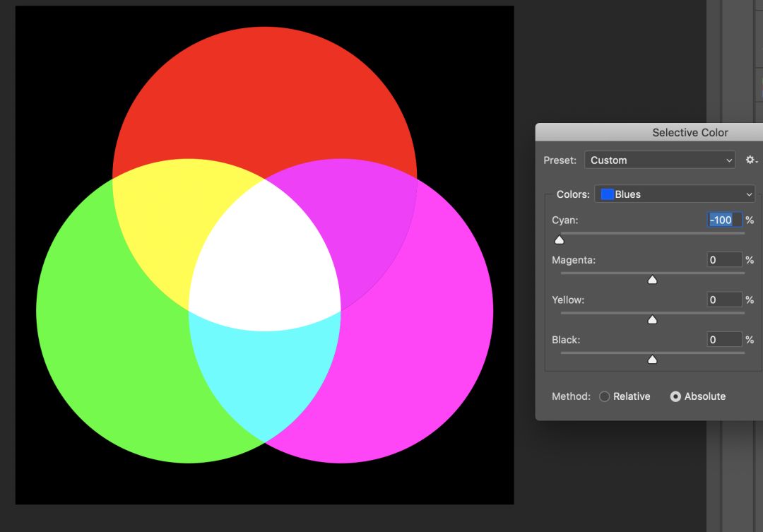This screenshot has width=763, height=532.
Task: Select the Absolute method radio button
Action: pos(675,396)
